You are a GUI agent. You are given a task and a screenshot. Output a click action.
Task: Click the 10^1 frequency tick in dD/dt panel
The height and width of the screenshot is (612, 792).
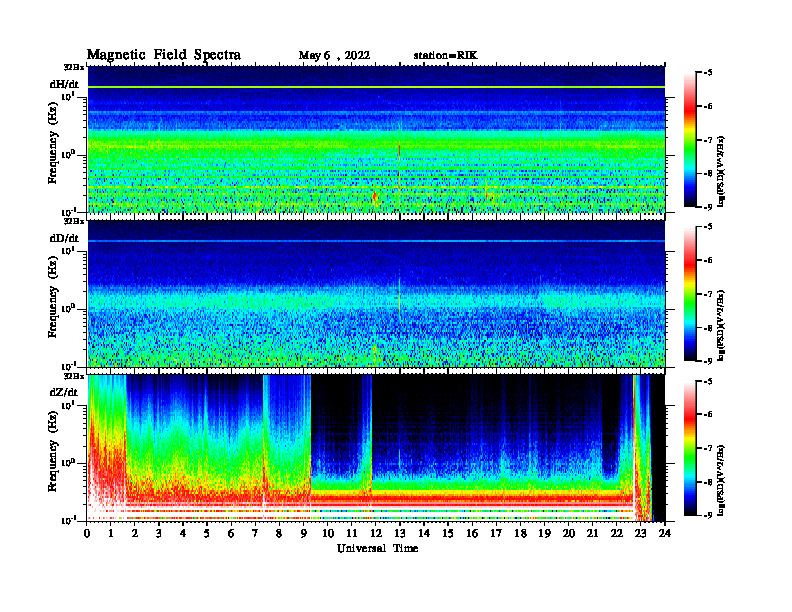[x=68, y=250]
